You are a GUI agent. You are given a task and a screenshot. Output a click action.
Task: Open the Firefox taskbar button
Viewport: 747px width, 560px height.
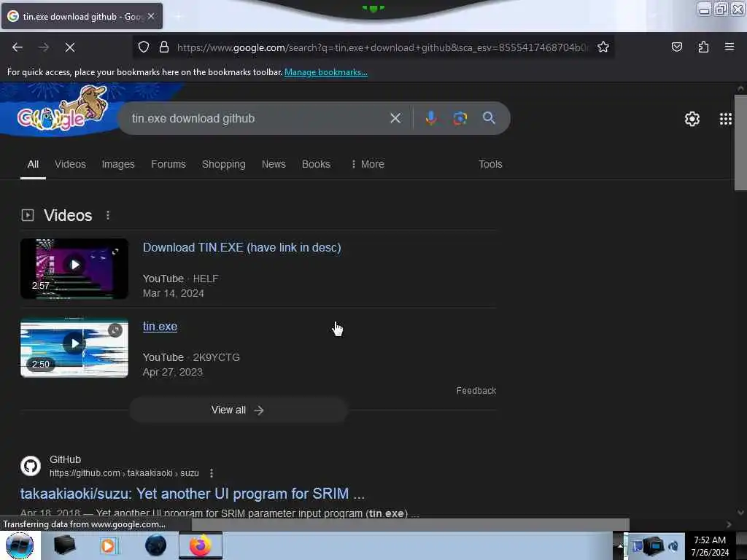[x=201, y=545]
